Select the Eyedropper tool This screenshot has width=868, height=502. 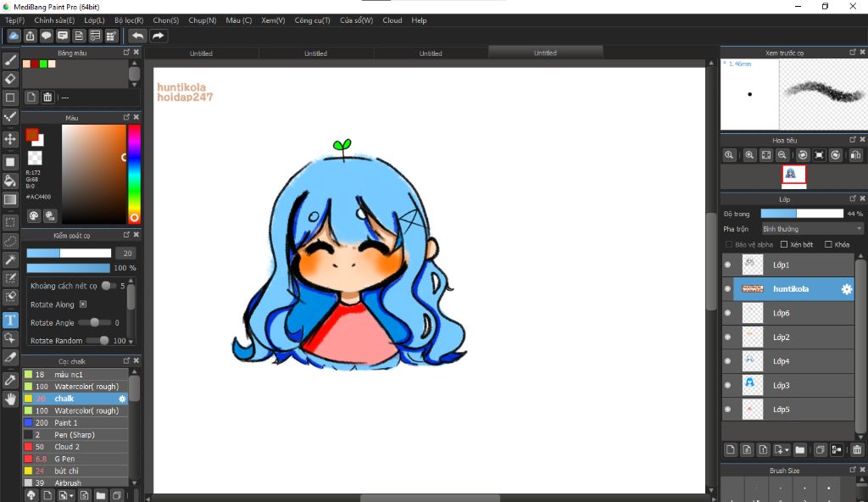pyautogui.click(x=10, y=380)
